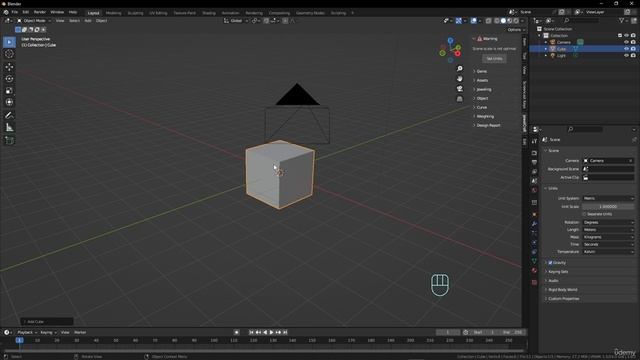The width and height of the screenshot is (640, 360).
Task: Open World properties tab icon
Action: coord(534,190)
